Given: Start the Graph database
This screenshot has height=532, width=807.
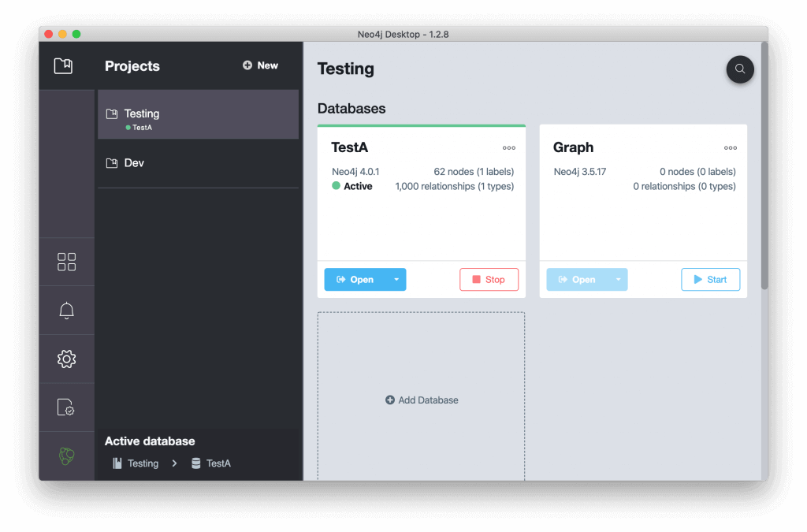Looking at the screenshot, I should point(710,279).
